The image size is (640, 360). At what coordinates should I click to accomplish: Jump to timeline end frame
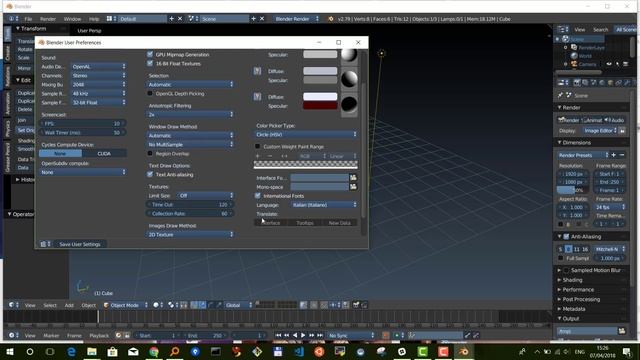tap(320, 336)
